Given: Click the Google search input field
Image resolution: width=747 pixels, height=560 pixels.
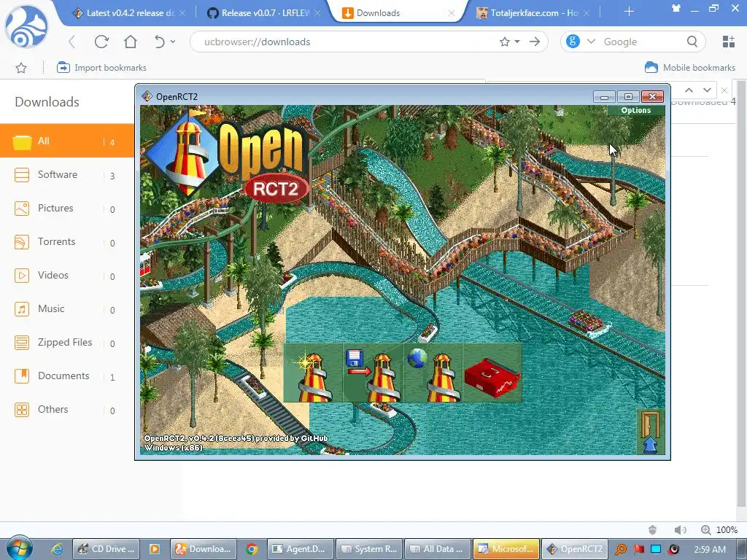Looking at the screenshot, I should click(x=640, y=42).
